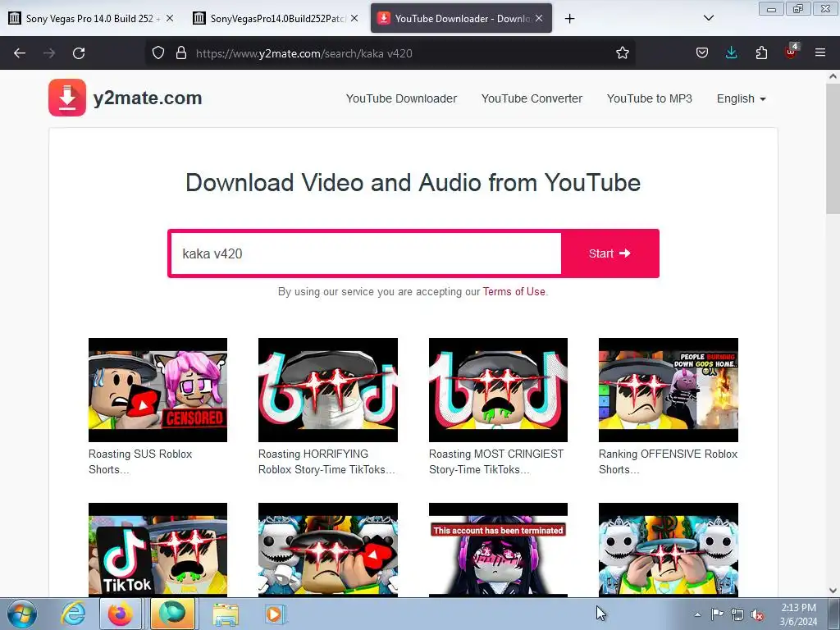
Task: Click the y2mate red download logo
Action: pyautogui.click(x=67, y=98)
